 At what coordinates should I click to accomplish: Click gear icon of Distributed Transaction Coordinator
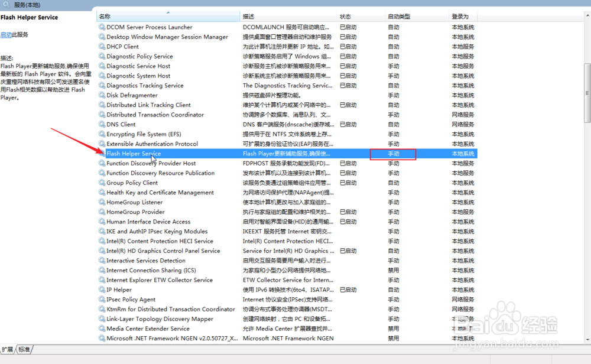[x=102, y=115]
